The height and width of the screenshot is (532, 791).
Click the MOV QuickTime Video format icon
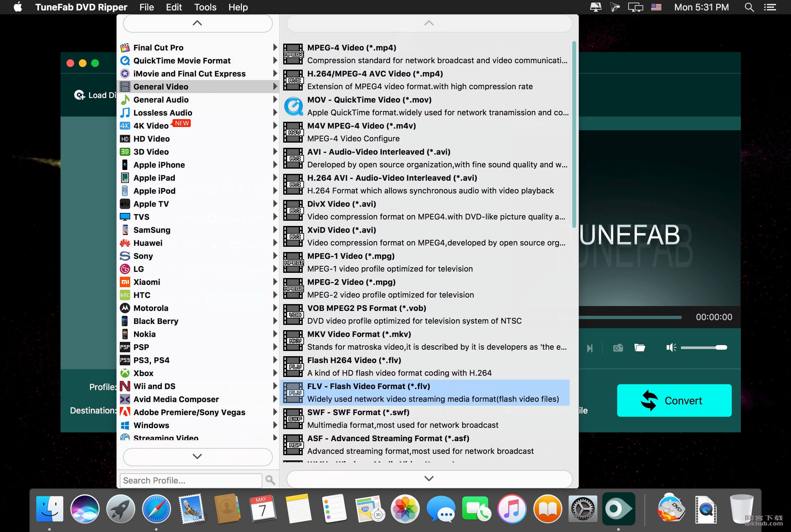pyautogui.click(x=293, y=106)
